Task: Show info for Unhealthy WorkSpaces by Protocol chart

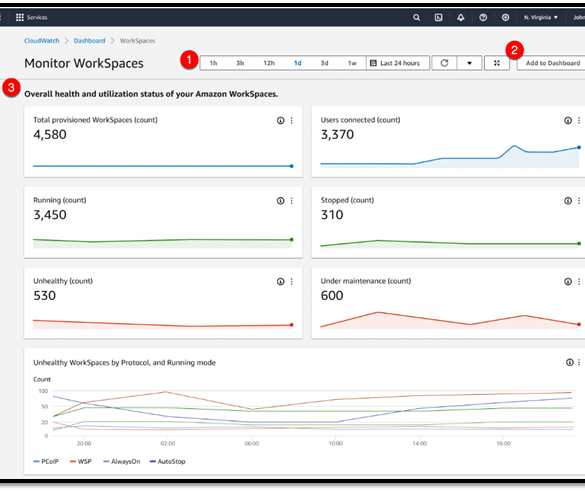Action: (570, 362)
